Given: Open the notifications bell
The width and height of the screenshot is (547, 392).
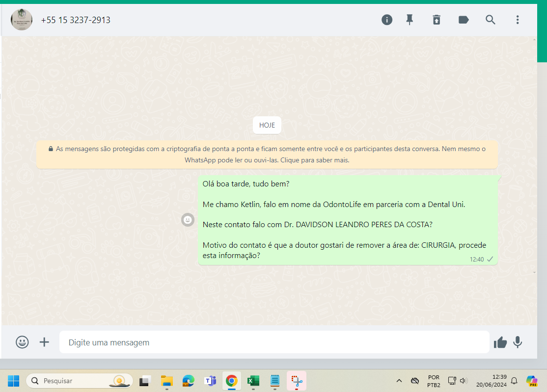Looking at the screenshot, I should pyautogui.click(x=514, y=381).
